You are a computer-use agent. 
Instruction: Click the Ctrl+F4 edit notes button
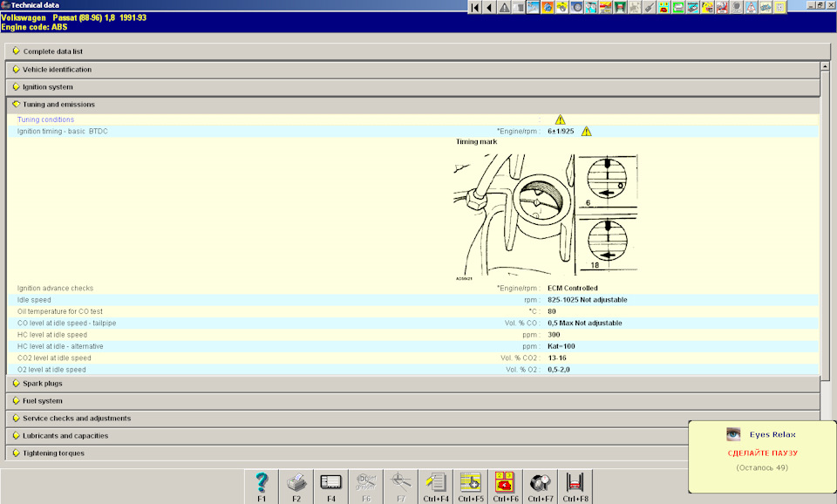pyautogui.click(x=436, y=487)
